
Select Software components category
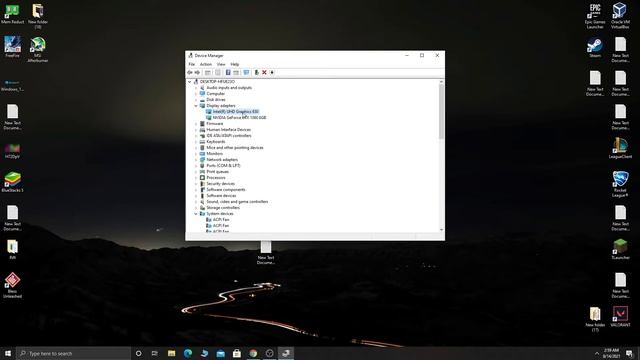point(226,190)
